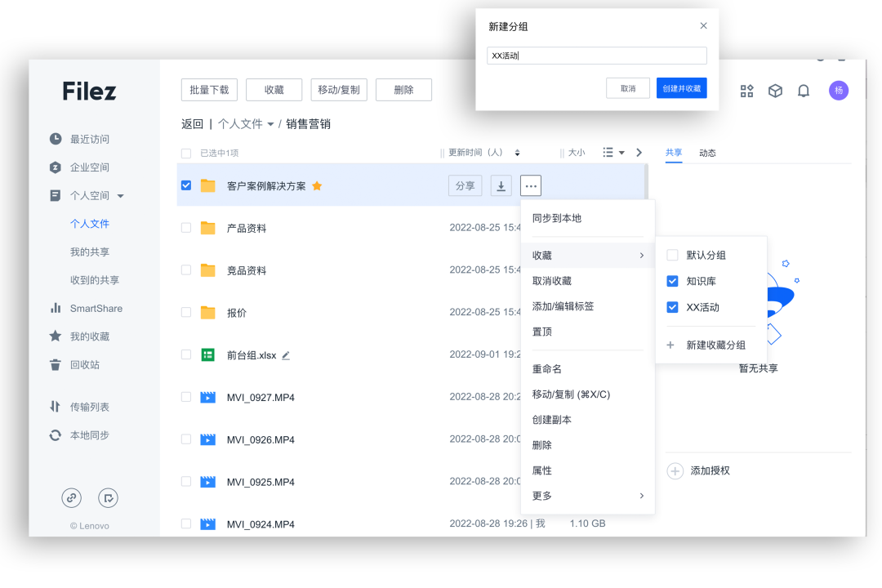Click the plus icon for 添加授权
The height and width of the screenshot is (588, 882).
(x=675, y=470)
